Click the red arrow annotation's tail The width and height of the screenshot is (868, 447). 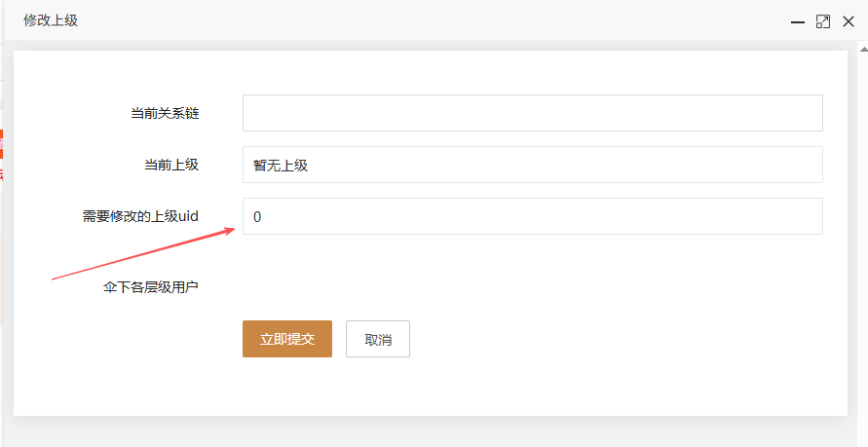(x=55, y=279)
